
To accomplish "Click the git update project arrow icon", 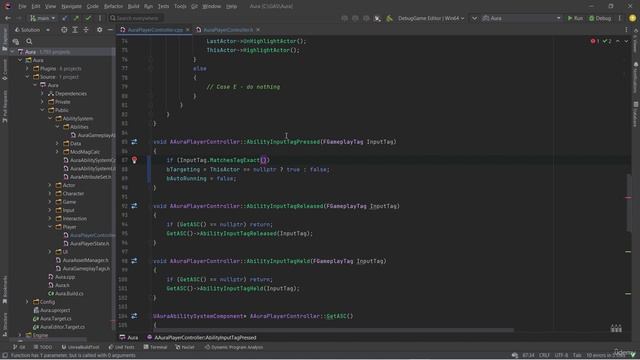I will (64, 18).
